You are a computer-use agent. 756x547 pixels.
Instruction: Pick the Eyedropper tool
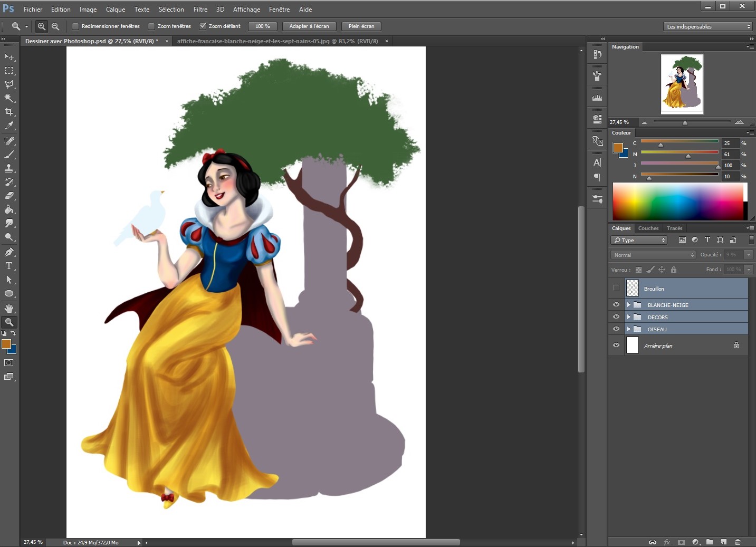click(9, 126)
